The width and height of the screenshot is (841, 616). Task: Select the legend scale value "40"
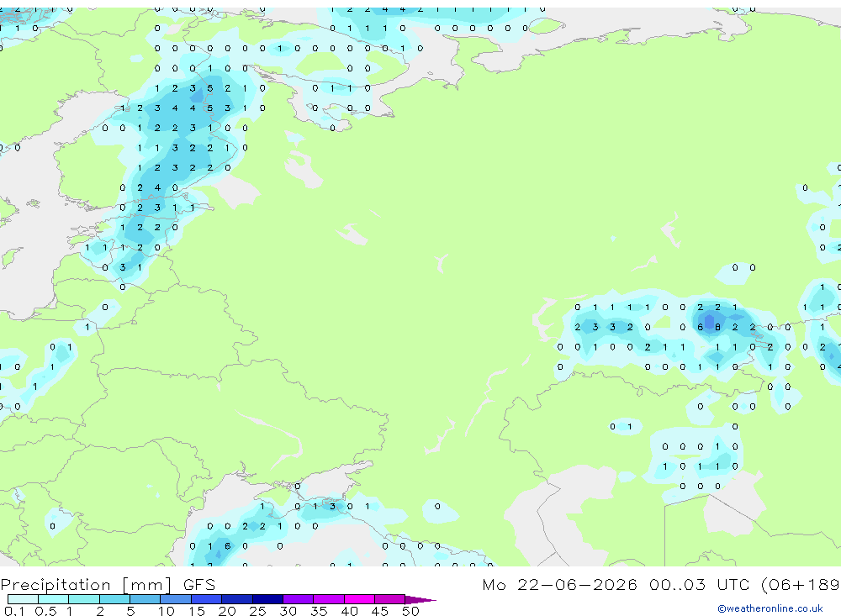(x=350, y=611)
